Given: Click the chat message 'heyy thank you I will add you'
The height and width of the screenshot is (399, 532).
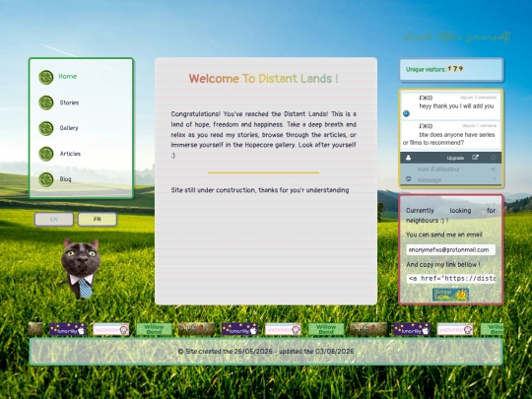Looking at the screenshot, I should pyautogui.click(x=456, y=106).
